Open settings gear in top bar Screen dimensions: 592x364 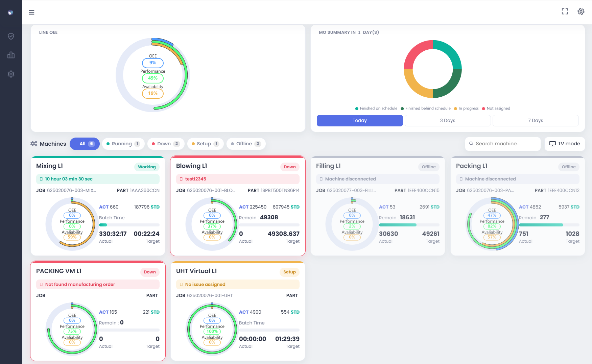[581, 11]
